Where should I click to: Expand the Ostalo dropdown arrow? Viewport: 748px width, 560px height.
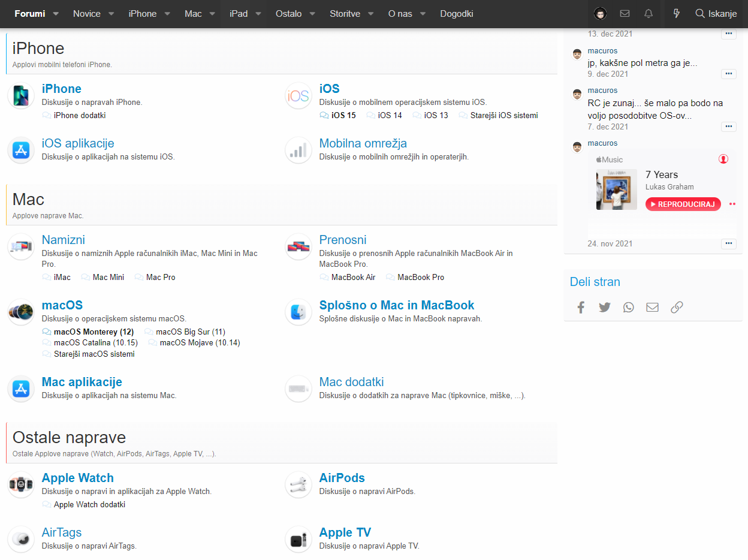(312, 14)
